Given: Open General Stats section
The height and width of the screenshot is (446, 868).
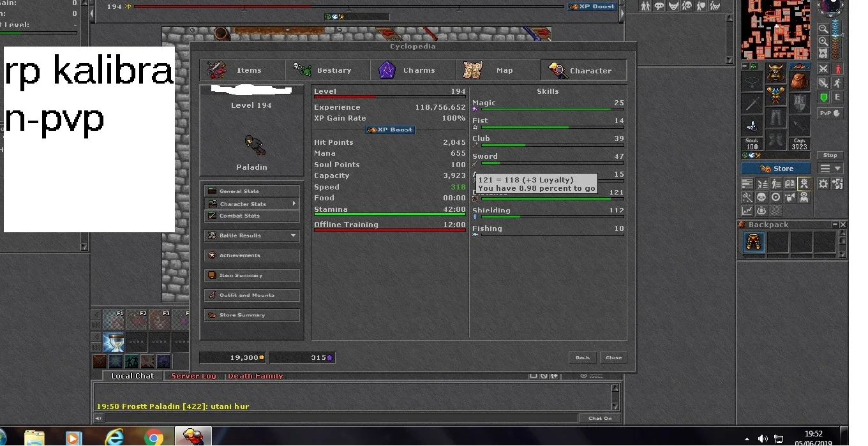Looking at the screenshot, I should [x=252, y=191].
